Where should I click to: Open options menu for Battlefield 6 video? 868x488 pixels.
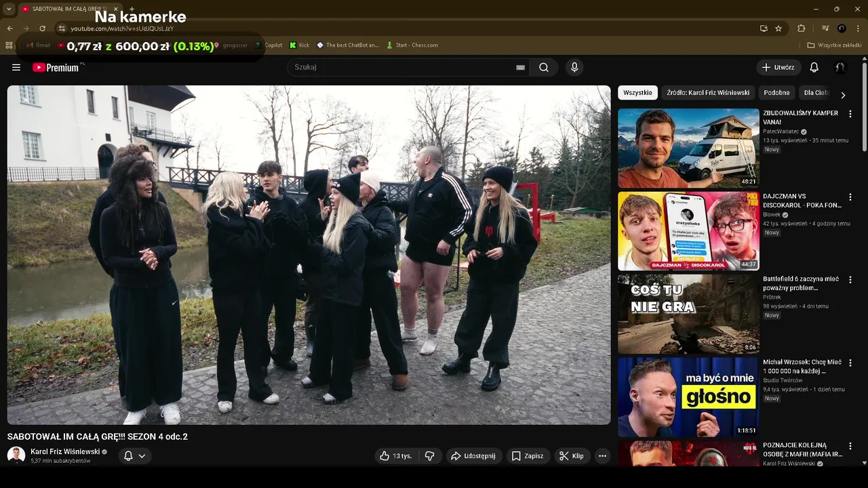click(x=850, y=280)
